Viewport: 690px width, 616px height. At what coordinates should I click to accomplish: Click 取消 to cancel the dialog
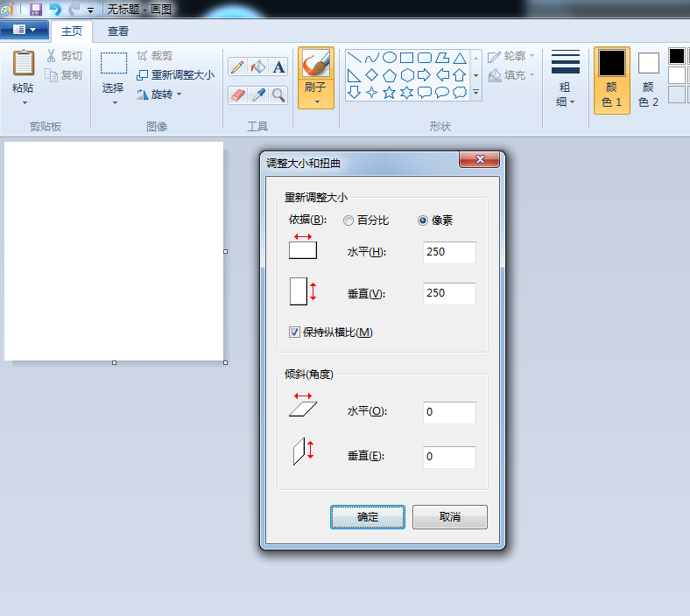coord(450,516)
